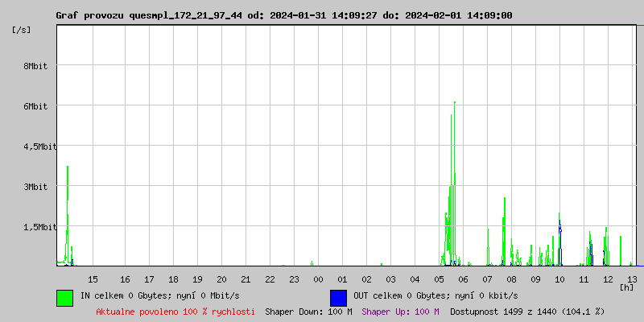Click the blue OUT legend color box

click(338, 297)
